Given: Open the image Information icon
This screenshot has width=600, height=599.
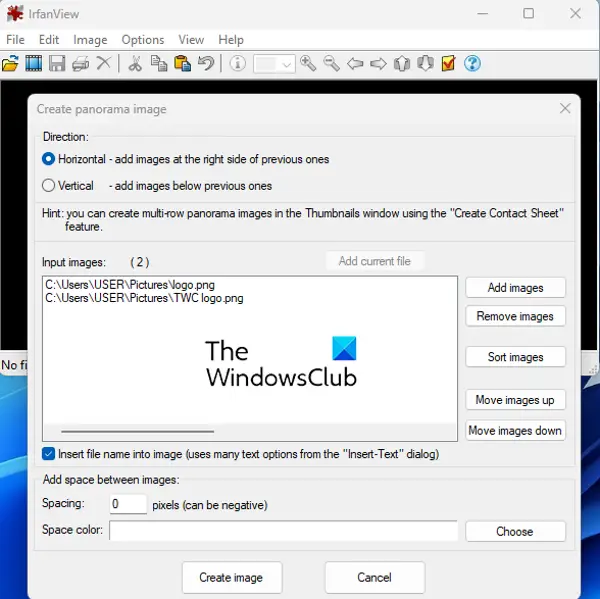Looking at the screenshot, I should [x=238, y=64].
